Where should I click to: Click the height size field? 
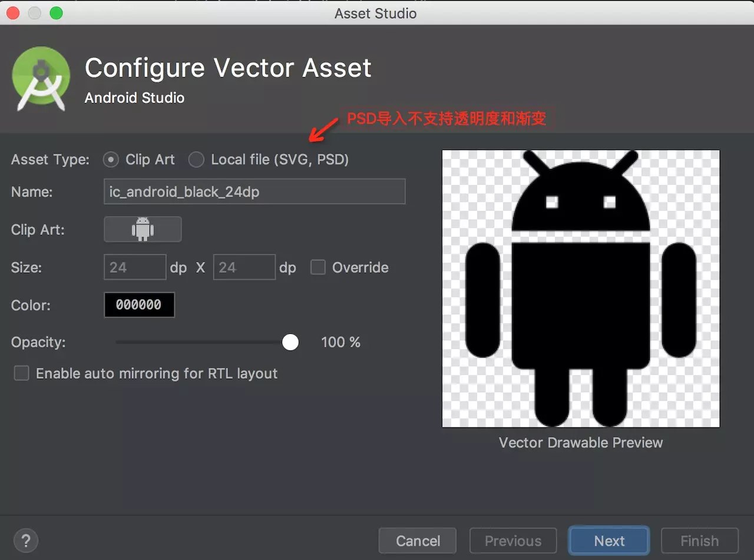coord(244,267)
